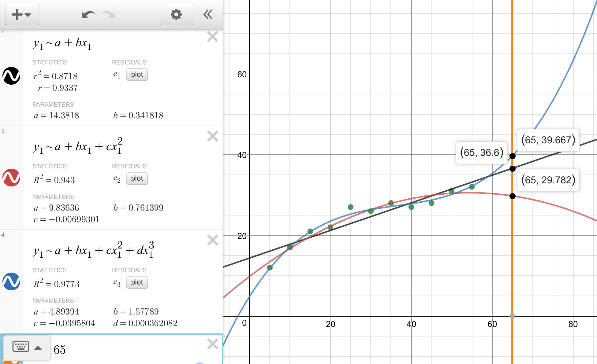Plot residuals e2 for quadratic fit
The height and width of the screenshot is (364, 597).
pyautogui.click(x=137, y=178)
